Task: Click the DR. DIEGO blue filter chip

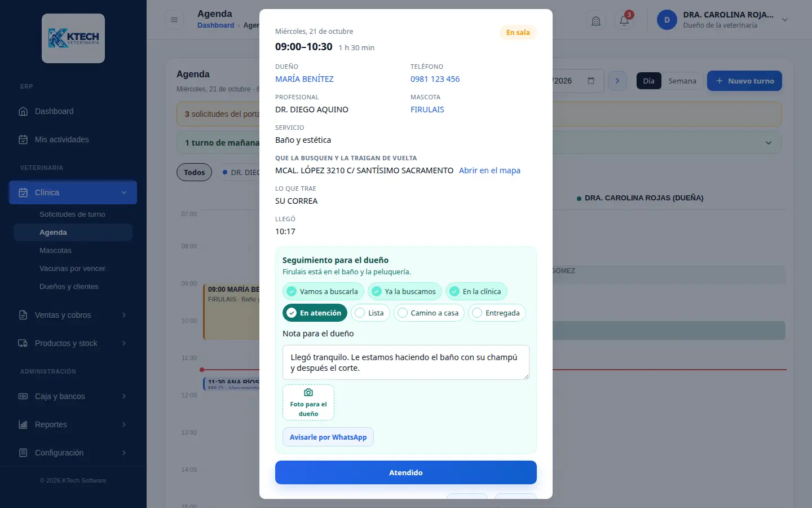Action: click(x=239, y=172)
